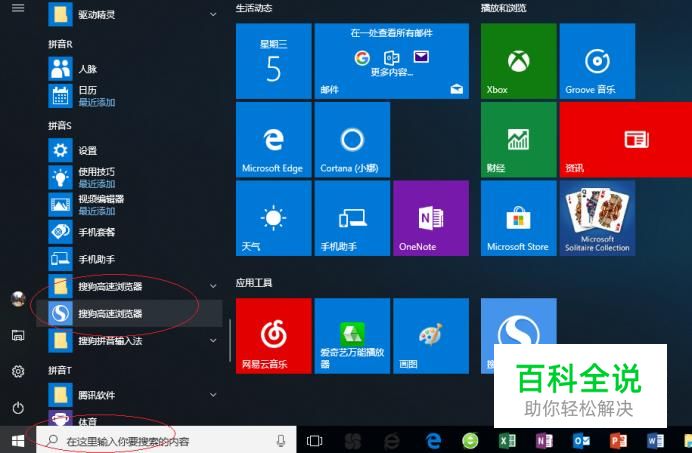Click the microphone icon in the search box
The height and width of the screenshot is (453, 692).
click(281, 440)
